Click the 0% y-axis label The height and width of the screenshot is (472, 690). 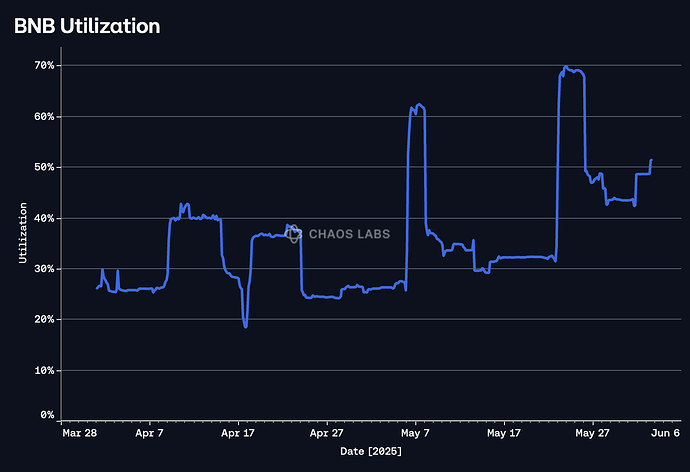tap(47, 415)
